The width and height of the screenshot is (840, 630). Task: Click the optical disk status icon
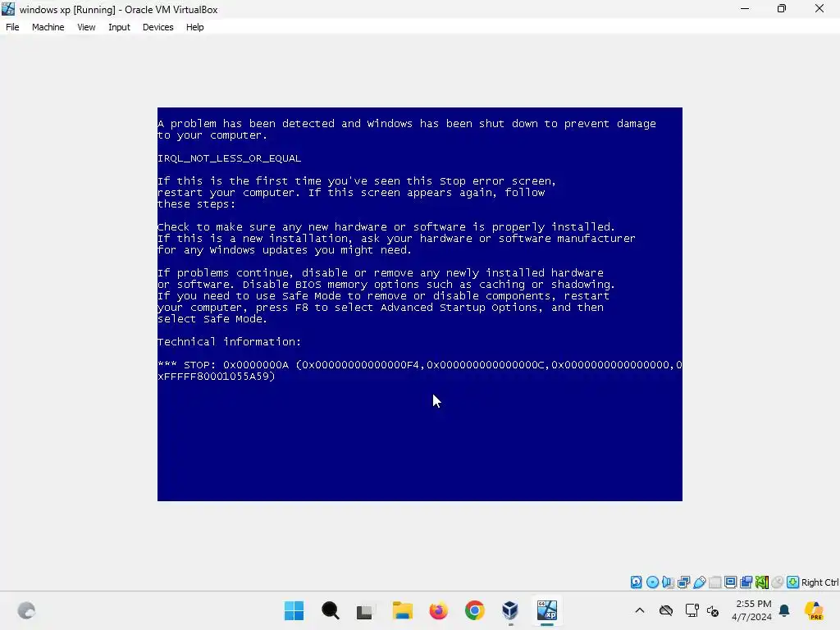[652, 582]
